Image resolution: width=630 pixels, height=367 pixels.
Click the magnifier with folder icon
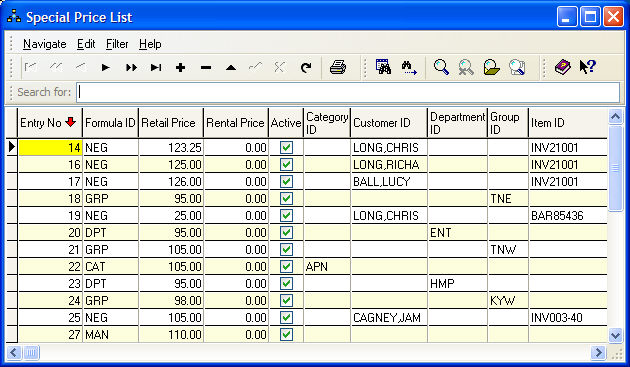click(x=491, y=67)
